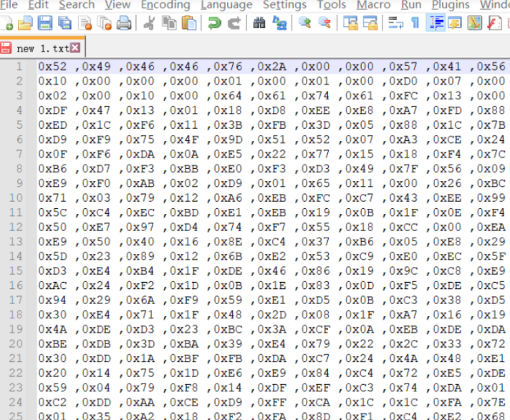Open the Language menu

pyautogui.click(x=226, y=4)
